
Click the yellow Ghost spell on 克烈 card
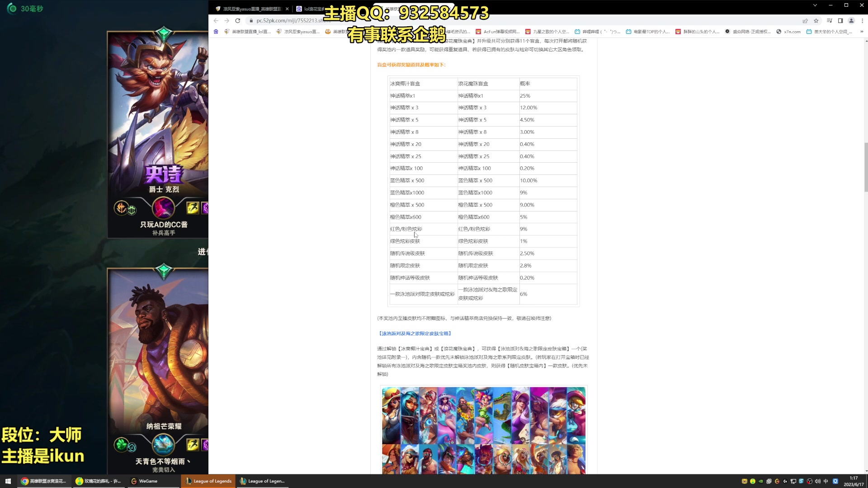coord(193,208)
